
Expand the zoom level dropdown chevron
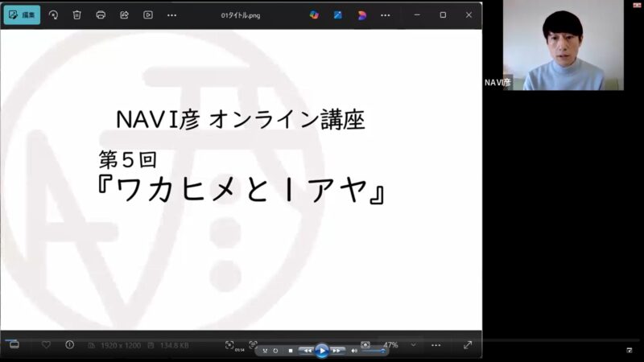[x=413, y=345]
